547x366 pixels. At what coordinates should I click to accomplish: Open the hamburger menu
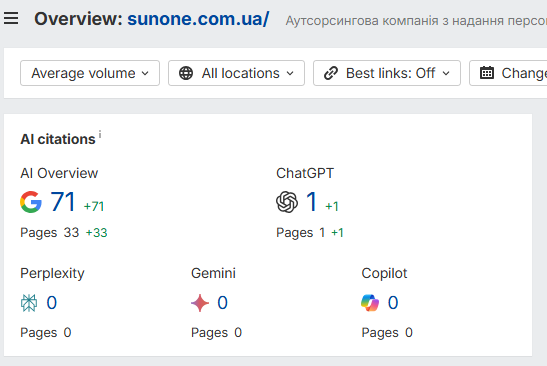[11, 18]
